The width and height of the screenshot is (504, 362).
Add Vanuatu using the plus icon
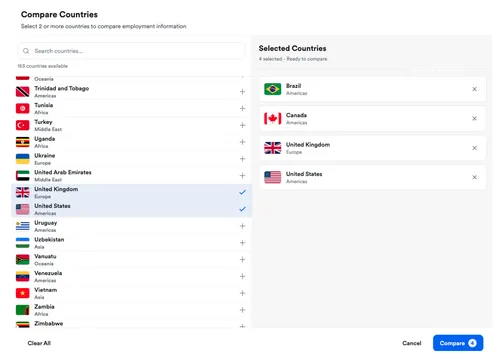(x=242, y=259)
